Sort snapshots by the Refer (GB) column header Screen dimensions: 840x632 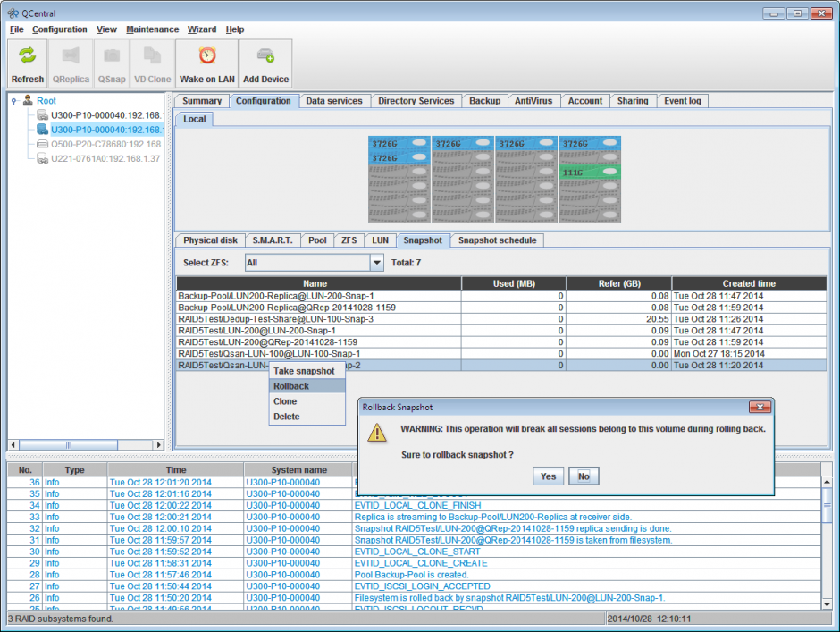pyautogui.click(x=618, y=283)
